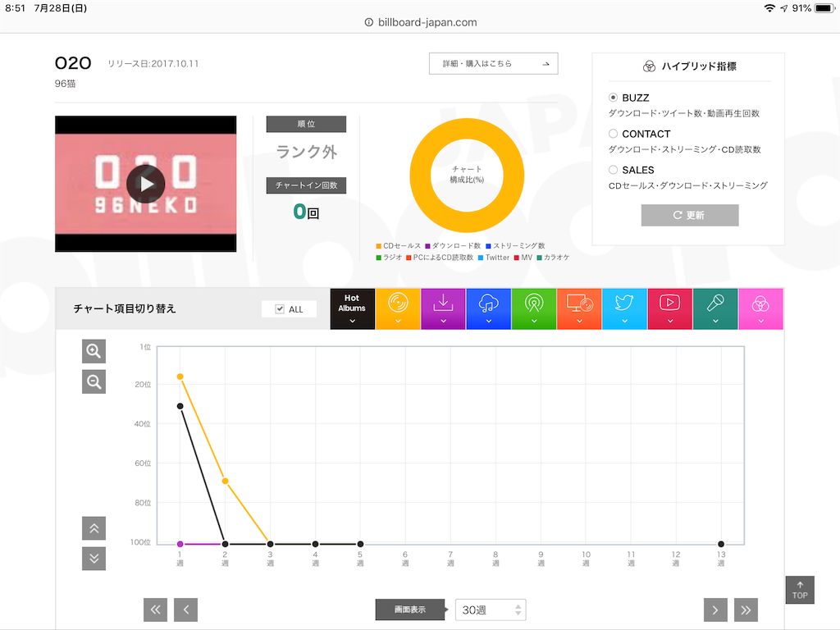
Task: Click the black point at week 13
Action: pos(721,545)
